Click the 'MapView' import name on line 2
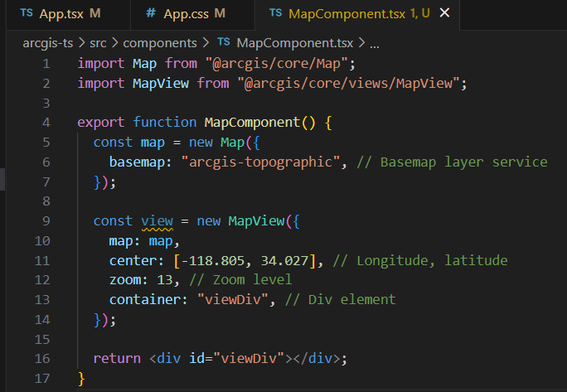Viewport: 567px width, 392px height. [161, 84]
